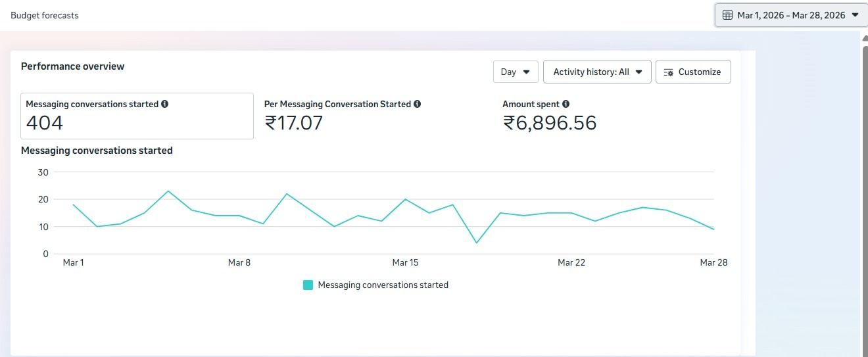The height and width of the screenshot is (357, 868).
Task: Click the caret arrow on the Day dropdown
Action: (526, 72)
